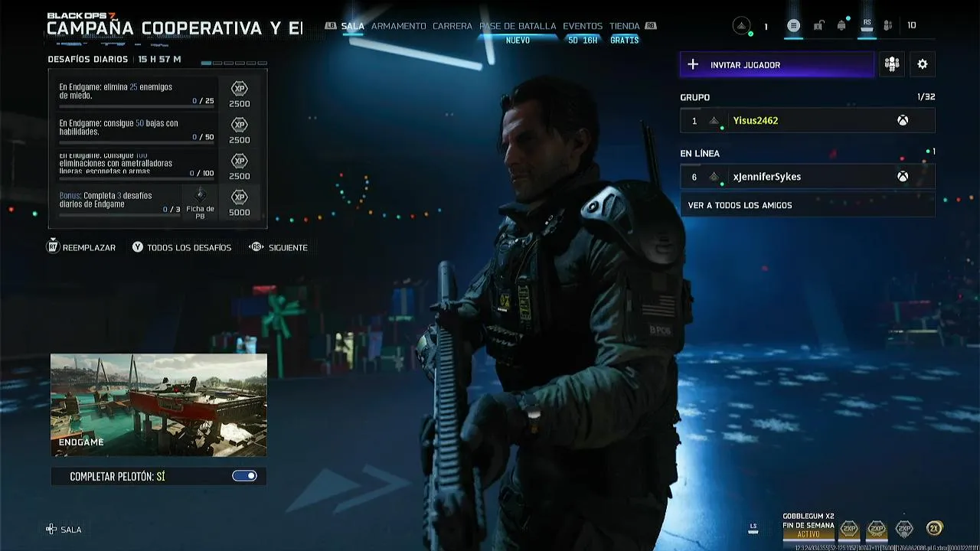The image size is (980, 551).
Task: Click Xbox logo in Yisus2462 row
Action: pos(903,120)
